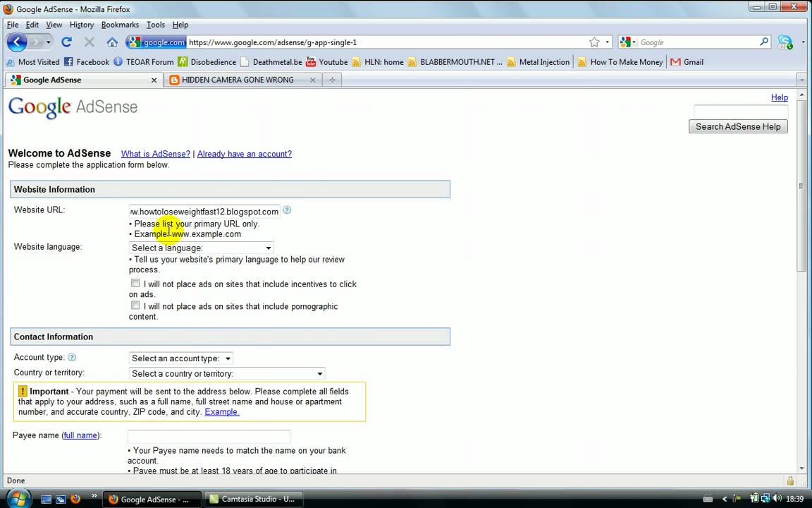
Task: Switch to Camtasia Studio taskbar button
Action: coord(254,500)
